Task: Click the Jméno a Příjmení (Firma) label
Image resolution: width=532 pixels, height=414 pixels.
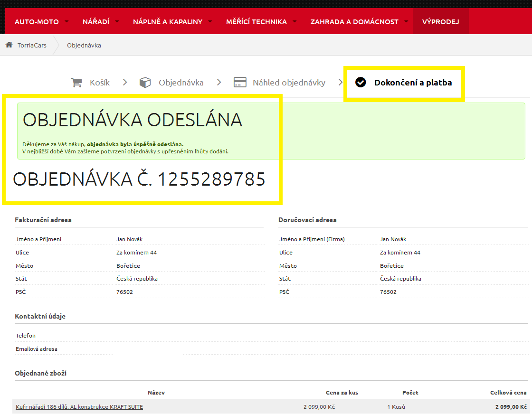Action: pyautogui.click(x=312, y=239)
